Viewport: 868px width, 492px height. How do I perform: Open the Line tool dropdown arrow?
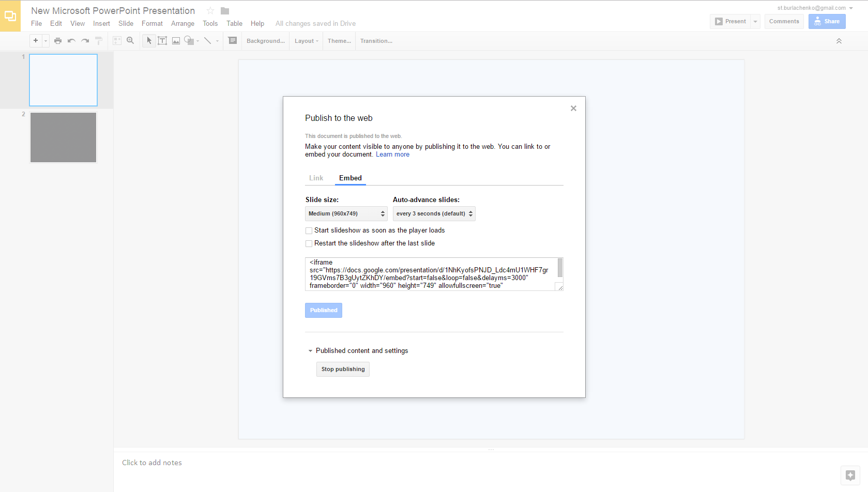coord(217,41)
